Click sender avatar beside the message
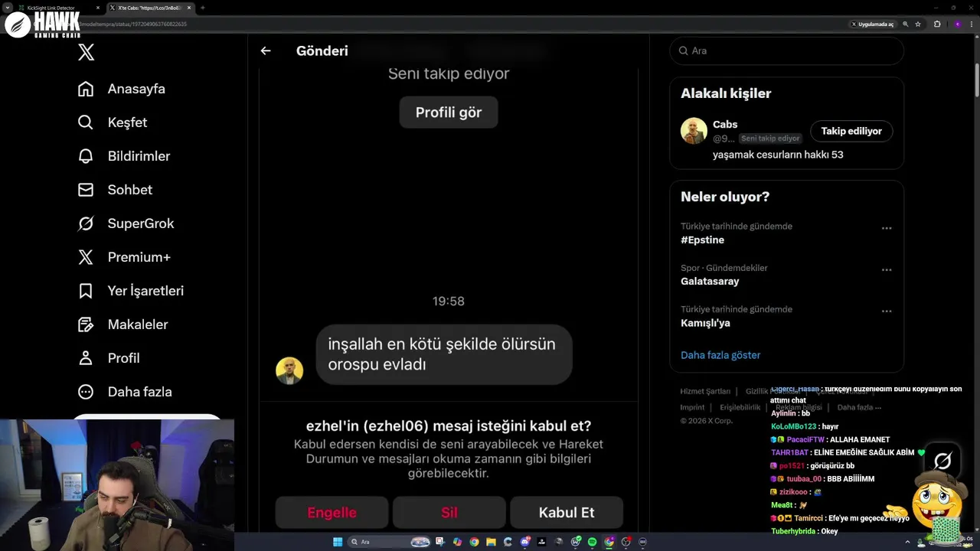This screenshot has height=551, width=980. point(289,371)
